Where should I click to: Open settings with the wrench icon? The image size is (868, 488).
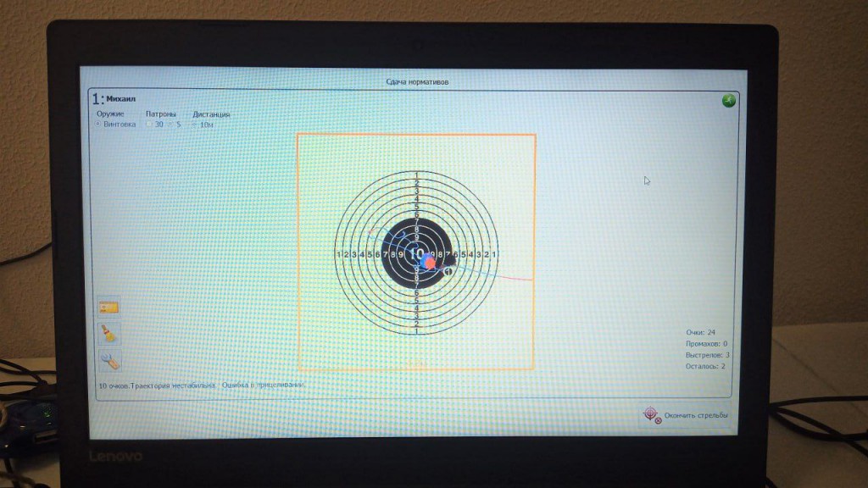coord(109,360)
